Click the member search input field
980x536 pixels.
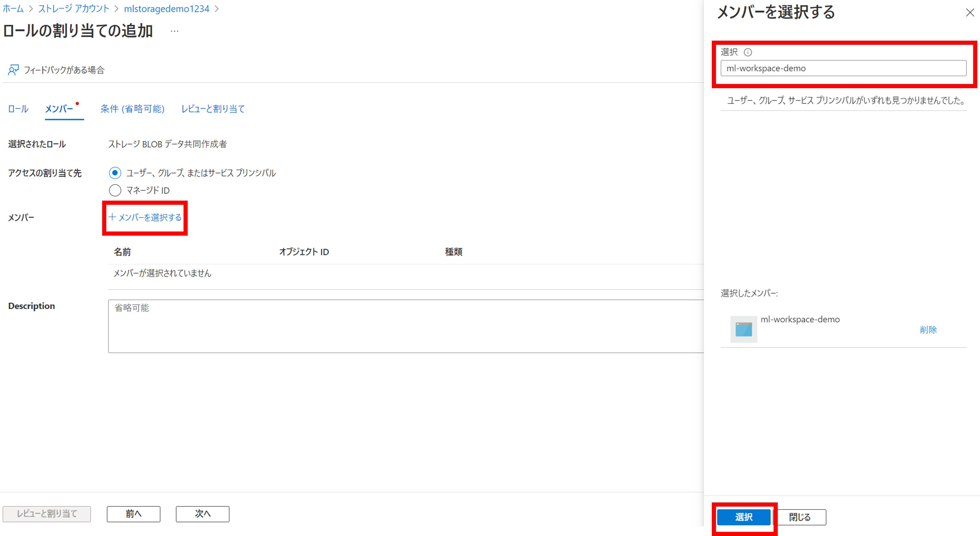843,69
